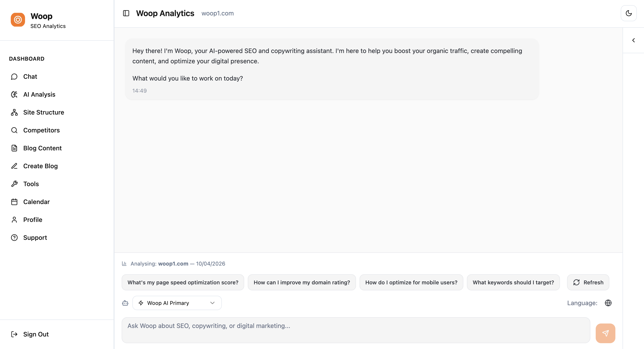Switch to the Chat section
This screenshot has height=349, width=644.
tap(30, 77)
